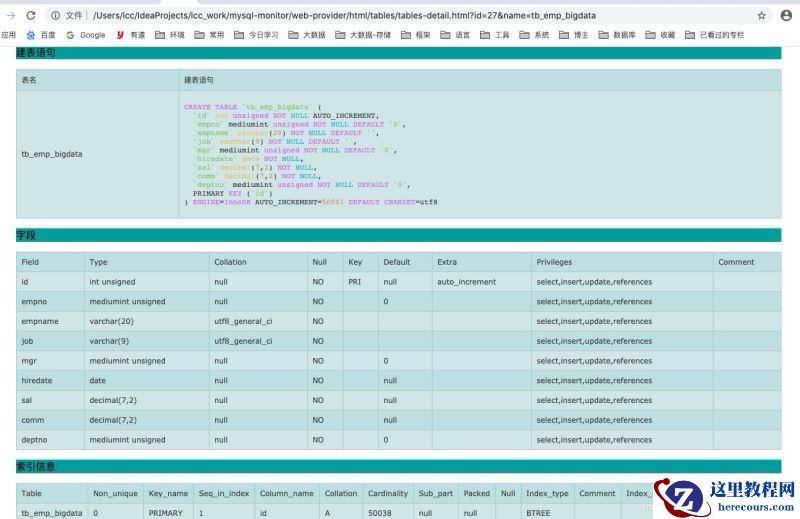800x519 pixels.
Task: Click the Non_unique column header
Action: tap(115, 493)
